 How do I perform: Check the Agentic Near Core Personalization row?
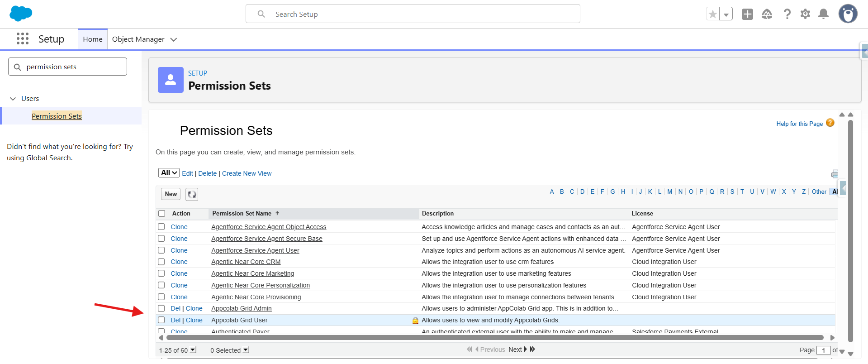point(161,285)
